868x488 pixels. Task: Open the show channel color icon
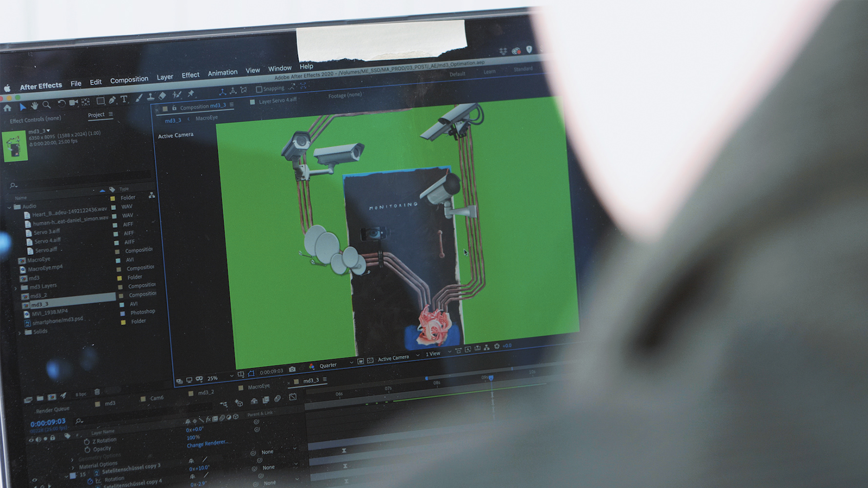coord(312,367)
